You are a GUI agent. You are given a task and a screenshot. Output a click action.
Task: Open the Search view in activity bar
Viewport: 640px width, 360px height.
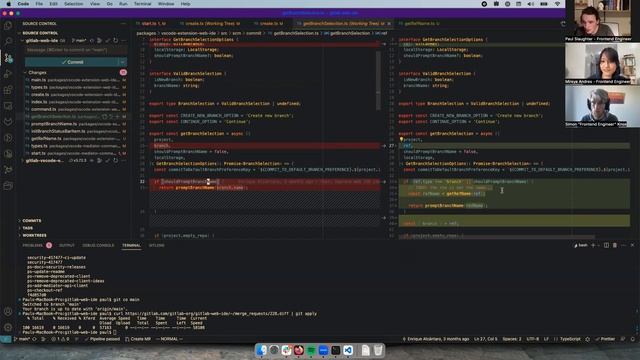(x=8, y=42)
